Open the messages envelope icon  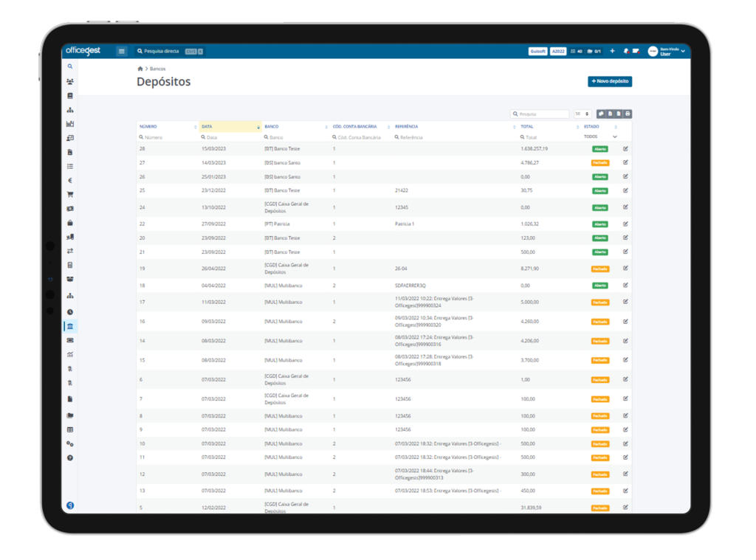pos(636,51)
